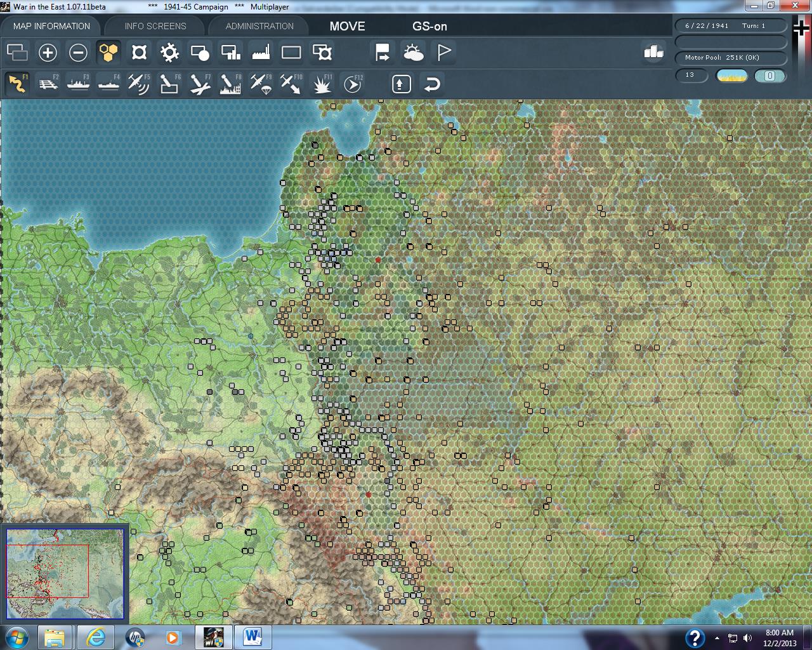The image size is (812, 650).
Task: Select the F4 amphibious transport mode
Action: click(x=108, y=84)
